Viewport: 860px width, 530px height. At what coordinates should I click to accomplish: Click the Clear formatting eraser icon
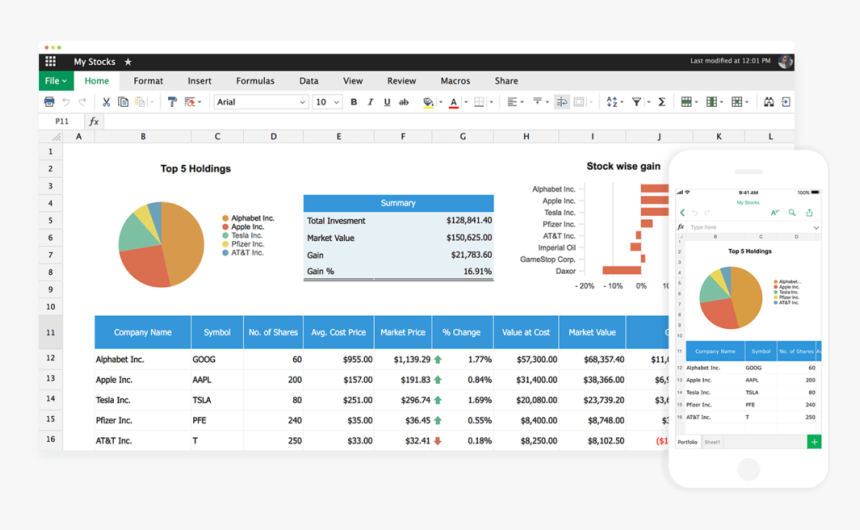click(x=190, y=102)
